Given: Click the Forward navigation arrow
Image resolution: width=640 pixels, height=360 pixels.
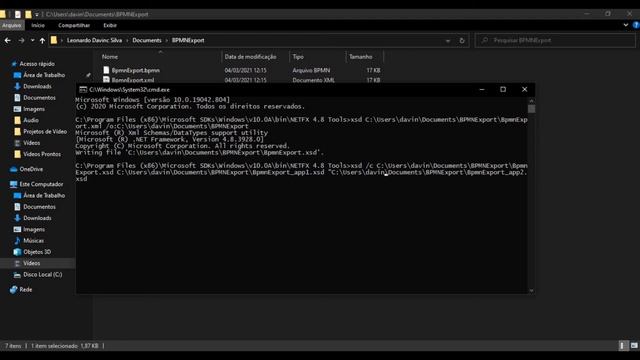Looking at the screenshot, I should 21,40.
